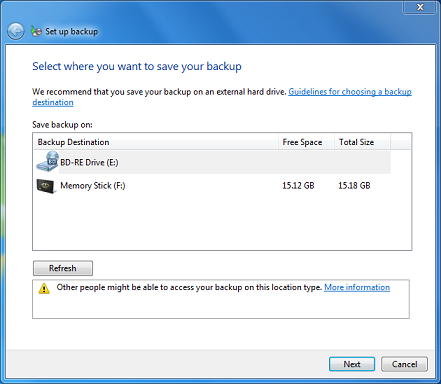This screenshot has width=441, height=384.
Task: Click the yellow warning triangle icon
Action: pyautogui.click(x=44, y=288)
